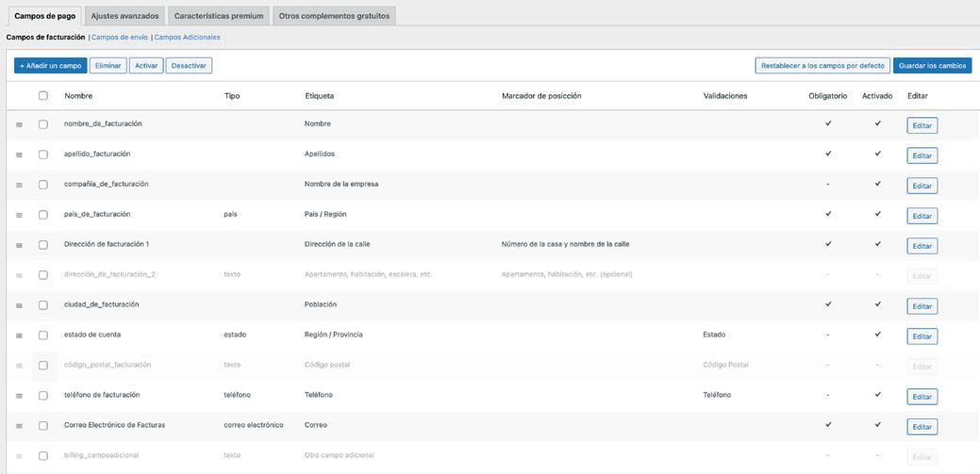Mark checkbox for ciudad_de_facturación
The height and width of the screenshot is (474, 980).
pyautogui.click(x=43, y=304)
